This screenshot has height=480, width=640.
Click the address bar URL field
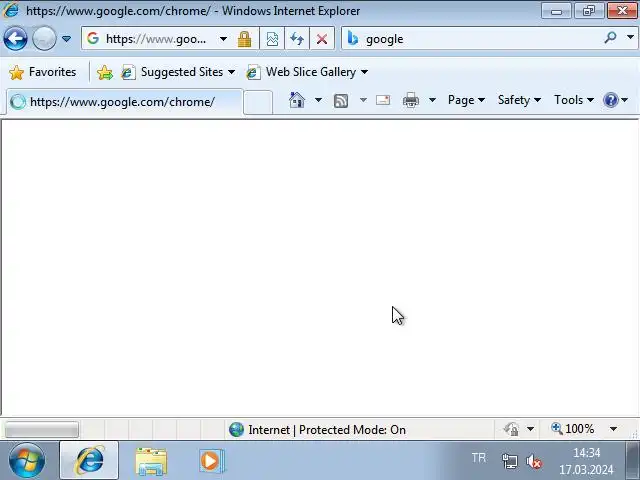[156, 39]
